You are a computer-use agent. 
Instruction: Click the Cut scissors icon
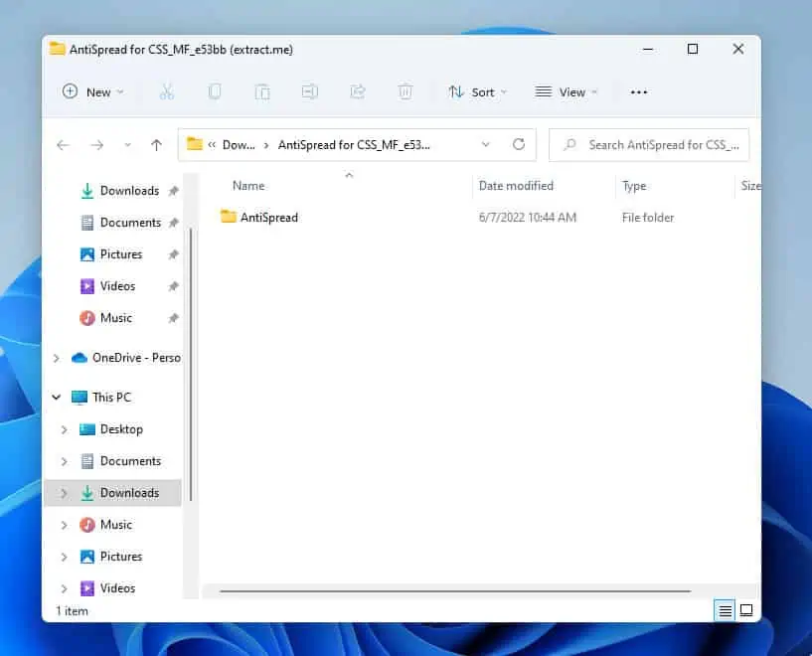pos(167,92)
